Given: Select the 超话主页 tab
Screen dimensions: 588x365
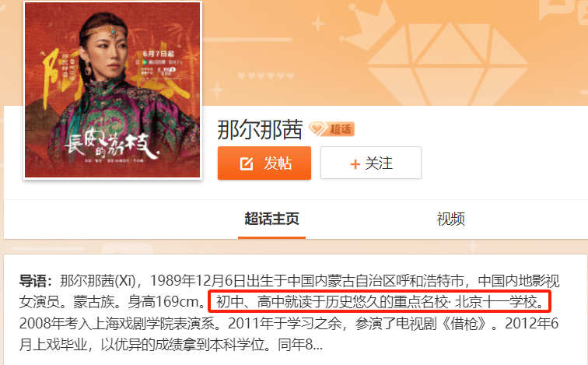Looking at the screenshot, I should pos(272,219).
